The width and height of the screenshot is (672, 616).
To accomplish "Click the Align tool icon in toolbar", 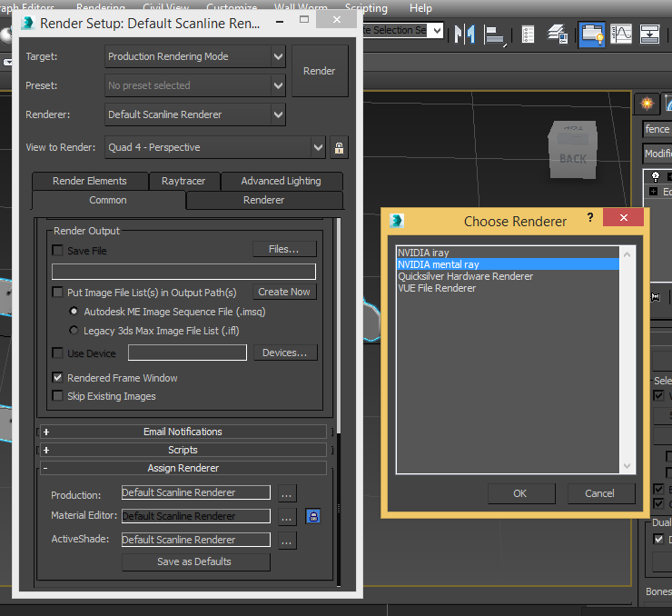I will 495,35.
